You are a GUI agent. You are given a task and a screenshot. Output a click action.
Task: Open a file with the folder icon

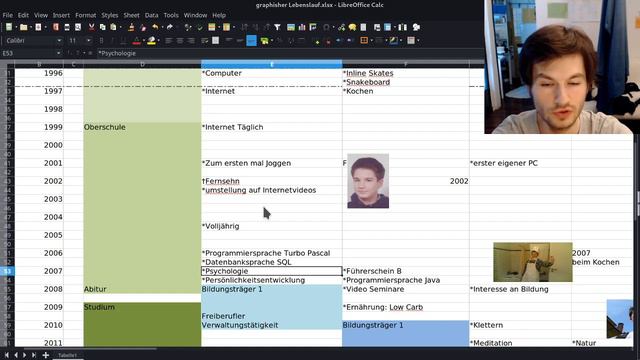pyautogui.click(x=24, y=27)
